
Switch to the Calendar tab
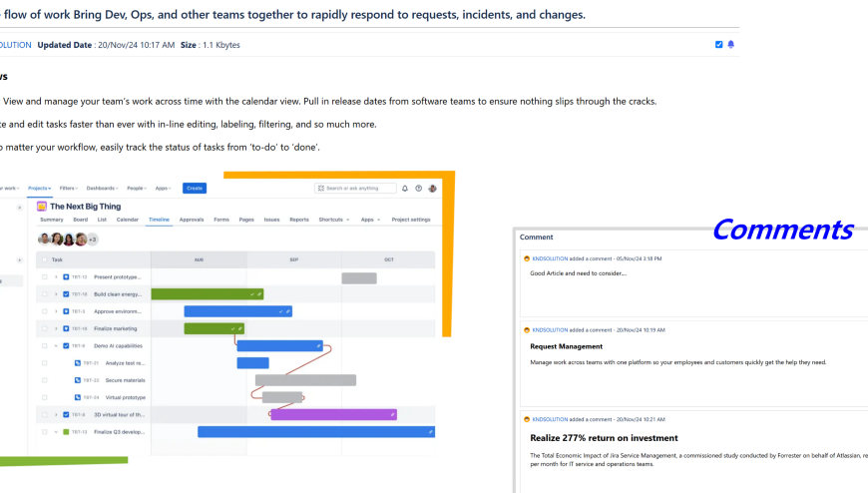click(x=128, y=220)
